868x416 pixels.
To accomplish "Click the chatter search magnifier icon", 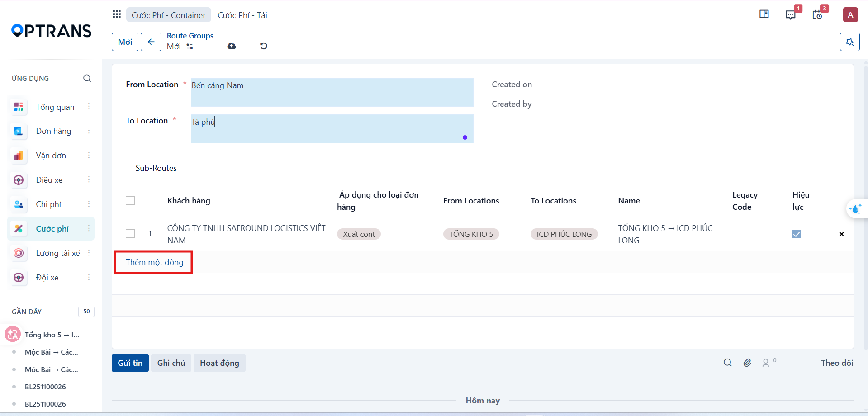I will click(727, 363).
